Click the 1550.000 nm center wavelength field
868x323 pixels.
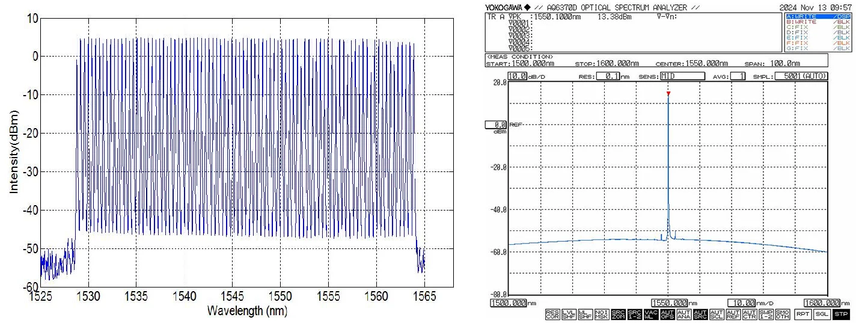point(670,303)
